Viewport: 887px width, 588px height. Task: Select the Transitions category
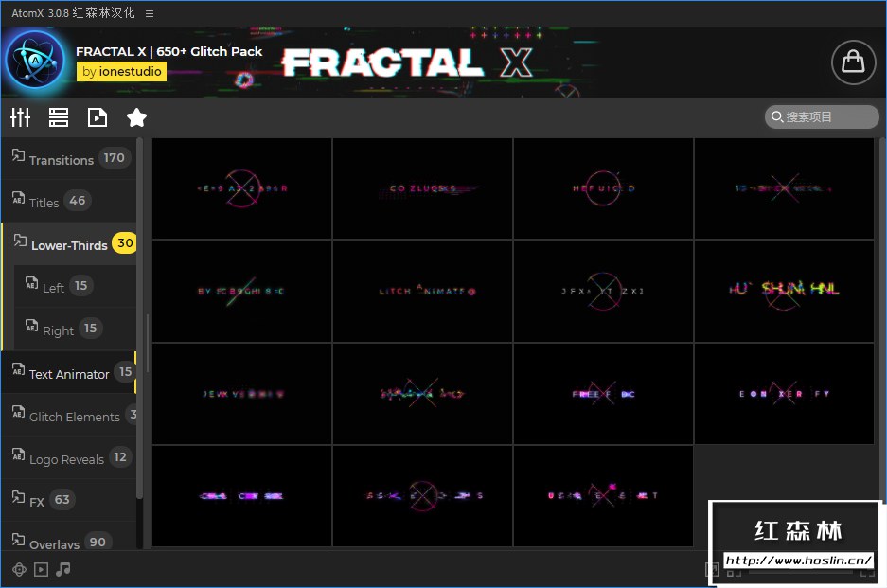(69, 159)
